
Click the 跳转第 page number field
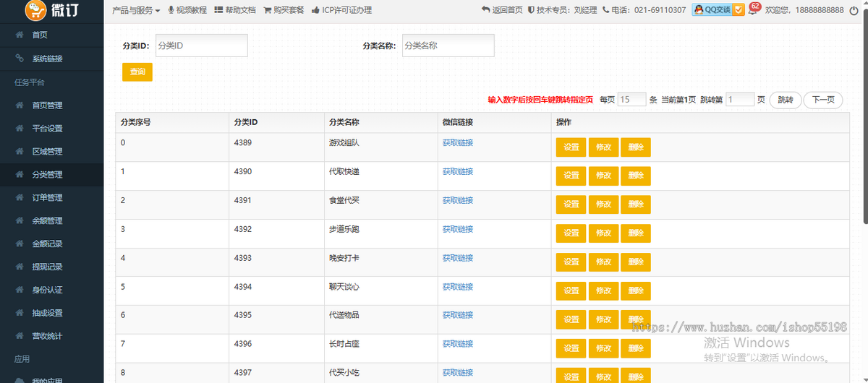pos(740,100)
